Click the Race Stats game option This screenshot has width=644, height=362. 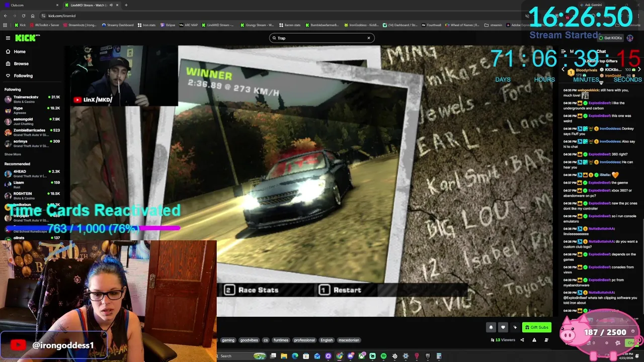tap(252, 290)
